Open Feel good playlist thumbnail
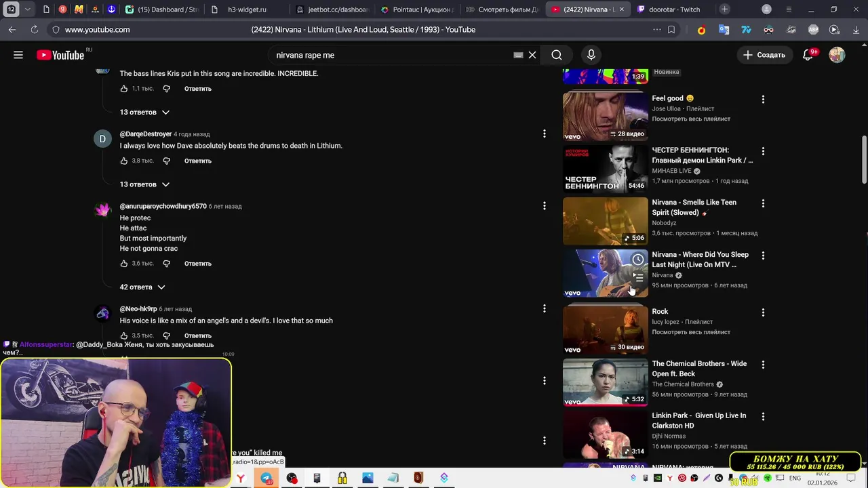 (x=606, y=117)
